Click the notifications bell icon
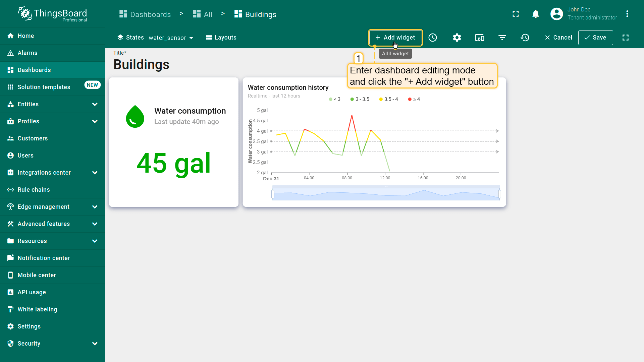This screenshot has width=644, height=362. (536, 14)
